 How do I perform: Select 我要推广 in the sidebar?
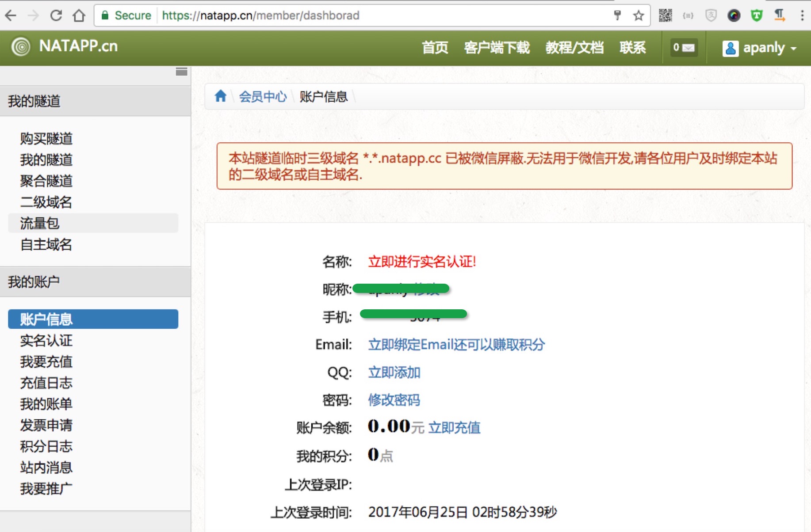(x=46, y=489)
